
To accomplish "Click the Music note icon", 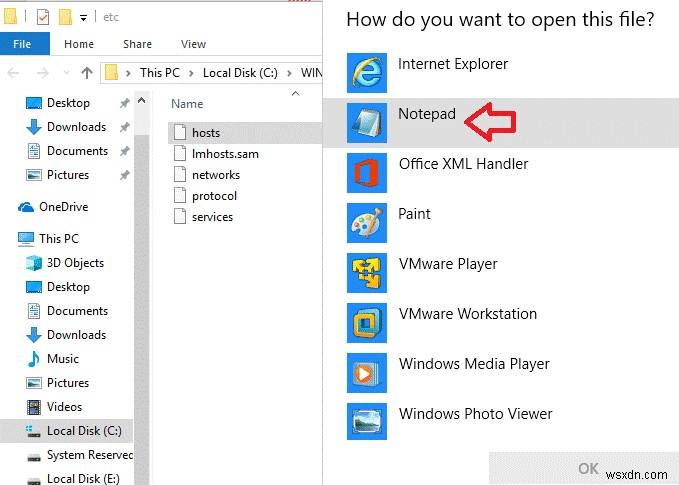I will tap(33, 359).
